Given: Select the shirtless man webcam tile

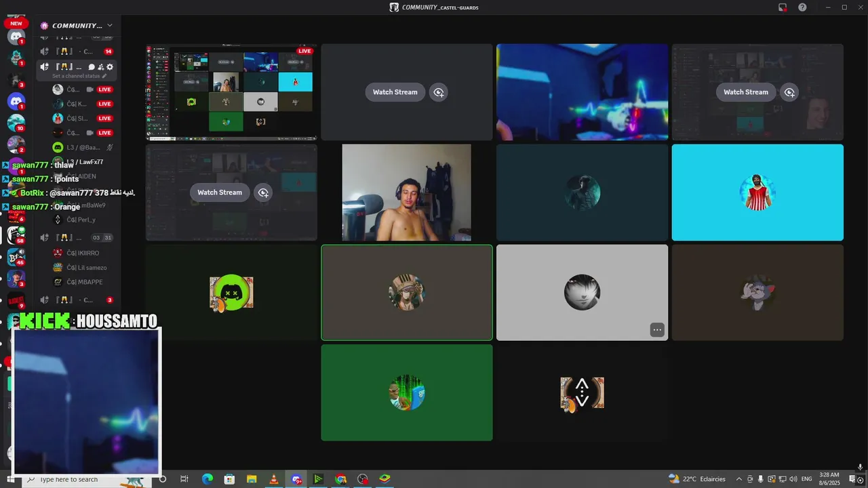Looking at the screenshot, I should coord(407,192).
